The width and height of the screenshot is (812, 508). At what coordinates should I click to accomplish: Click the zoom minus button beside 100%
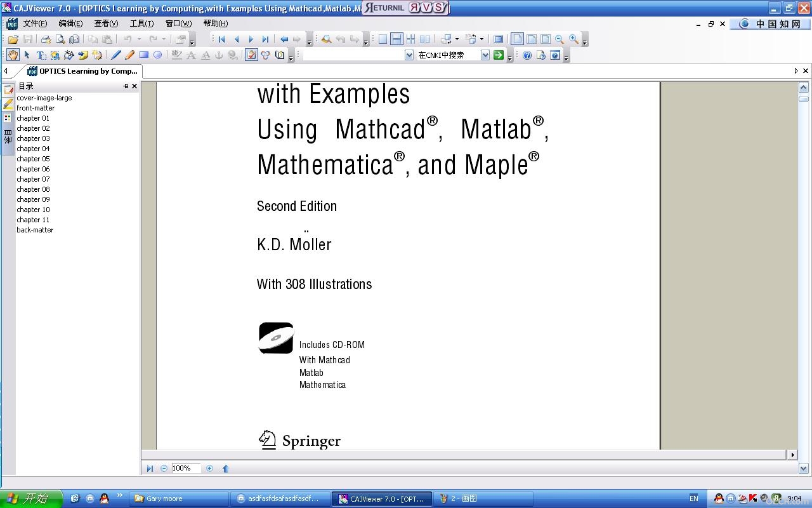164,468
